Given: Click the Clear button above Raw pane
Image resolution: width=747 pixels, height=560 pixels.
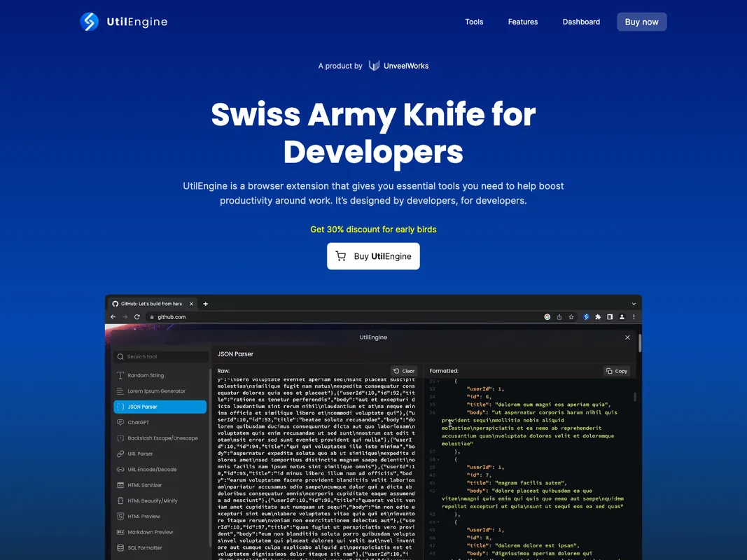Looking at the screenshot, I should [404, 371].
